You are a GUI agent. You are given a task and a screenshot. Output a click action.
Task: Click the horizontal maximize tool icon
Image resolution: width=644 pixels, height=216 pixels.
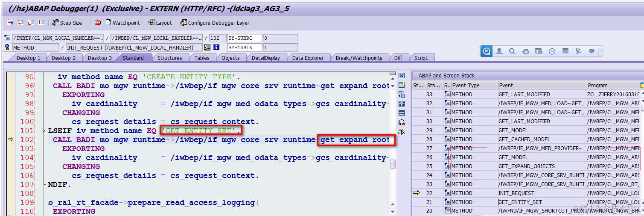[401, 113]
